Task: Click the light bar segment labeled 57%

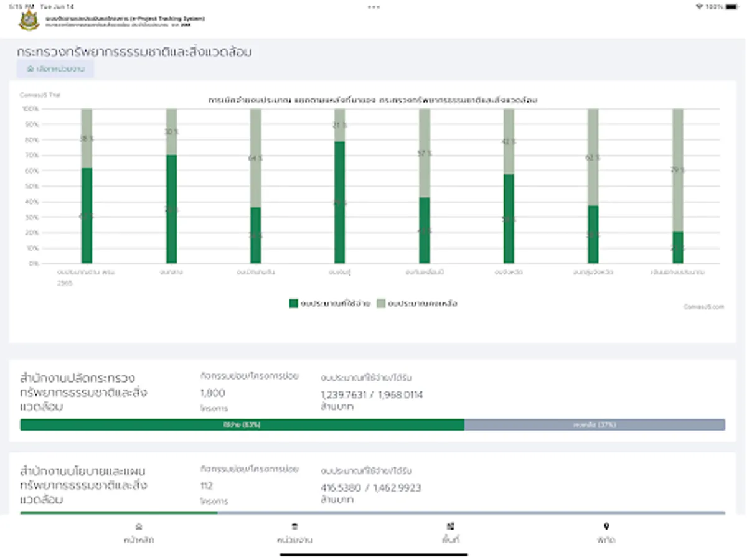Action: pyautogui.click(x=425, y=153)
